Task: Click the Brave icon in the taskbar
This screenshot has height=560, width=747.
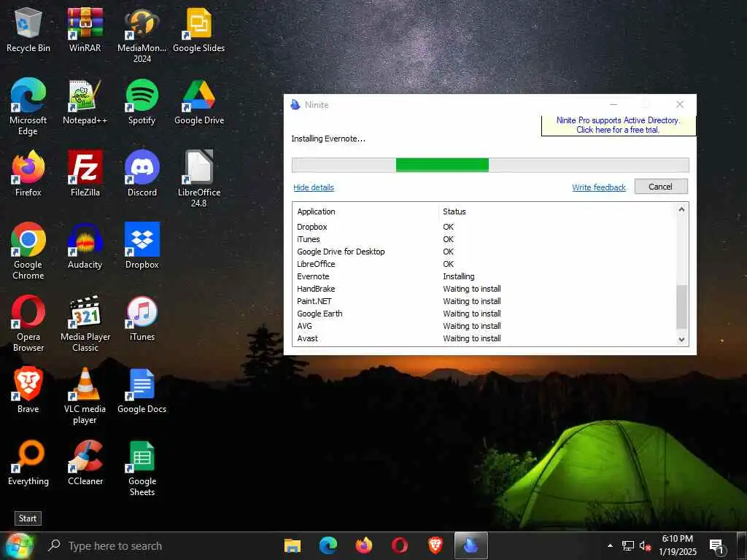Action: (x=435, y=545)
